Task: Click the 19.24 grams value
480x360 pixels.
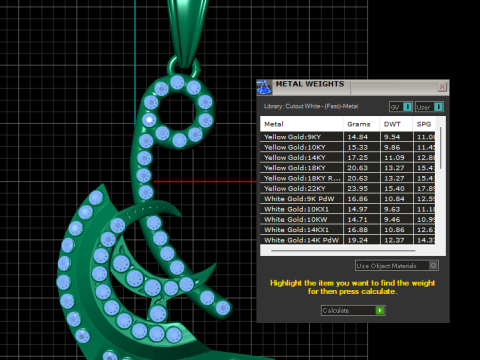Action: (x=357, y=240)
